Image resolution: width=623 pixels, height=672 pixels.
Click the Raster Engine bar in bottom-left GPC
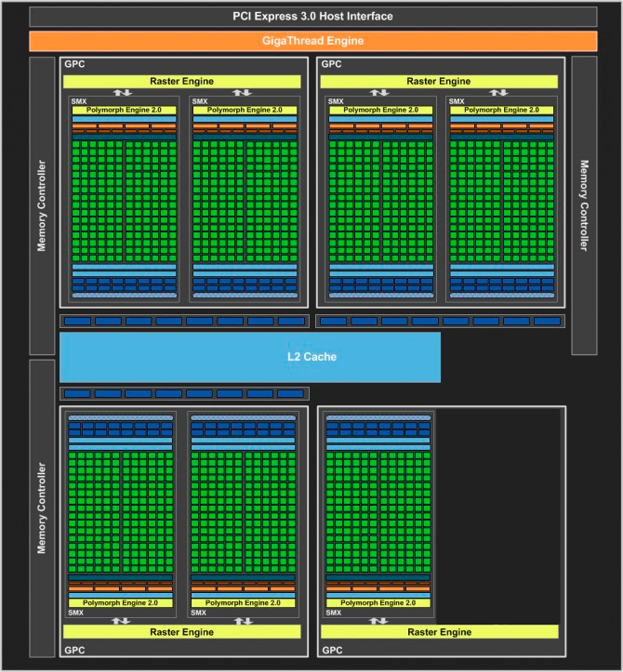click(x=182, y=632)
